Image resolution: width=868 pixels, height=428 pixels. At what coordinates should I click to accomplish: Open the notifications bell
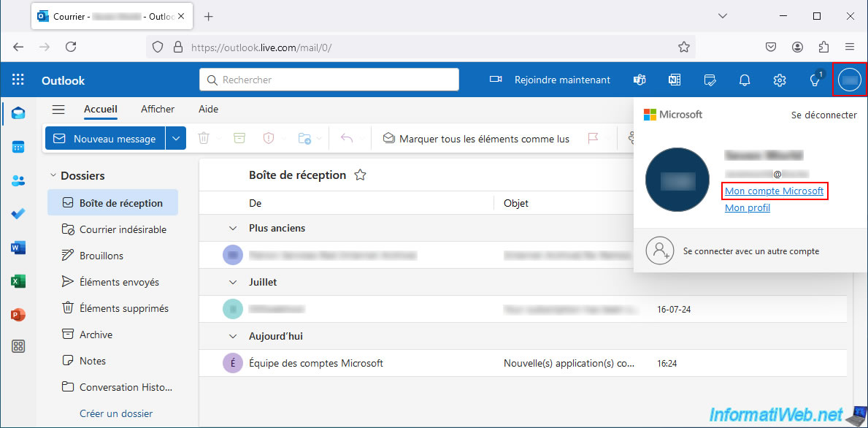[745, 80]
